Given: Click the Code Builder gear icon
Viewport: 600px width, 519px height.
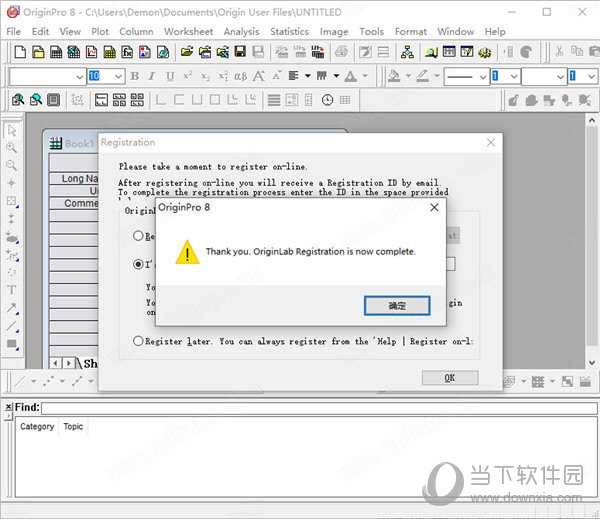Looking at the screenshot, I should 485,52.
